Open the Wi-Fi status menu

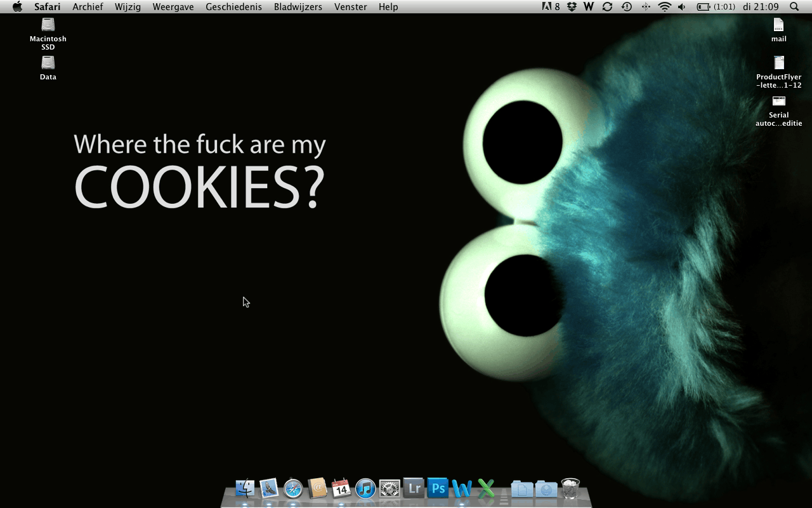tap(664, 7)
